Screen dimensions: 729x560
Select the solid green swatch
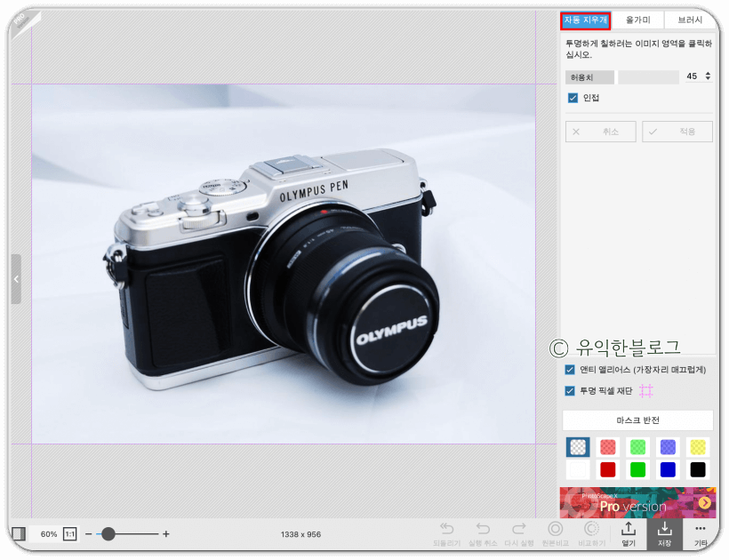638,470
